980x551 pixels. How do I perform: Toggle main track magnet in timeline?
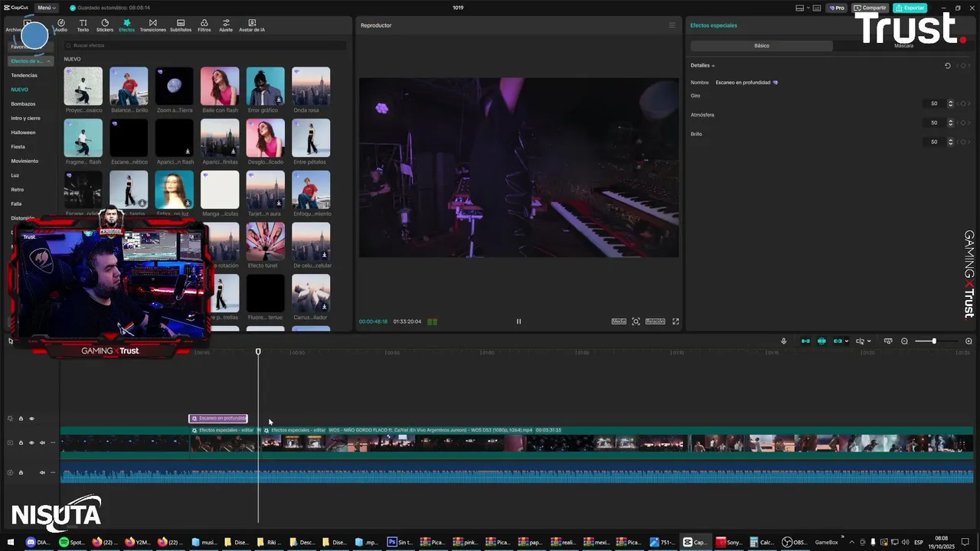tap(805, 341)
